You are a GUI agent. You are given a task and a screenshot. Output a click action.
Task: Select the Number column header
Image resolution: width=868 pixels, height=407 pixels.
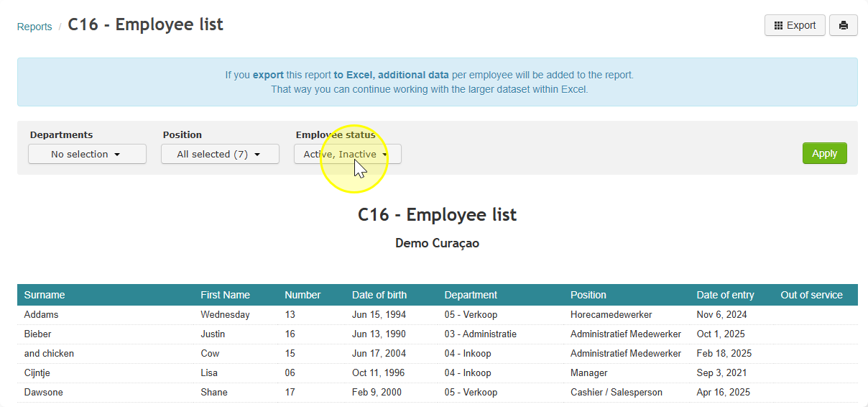tap(303, 295)
